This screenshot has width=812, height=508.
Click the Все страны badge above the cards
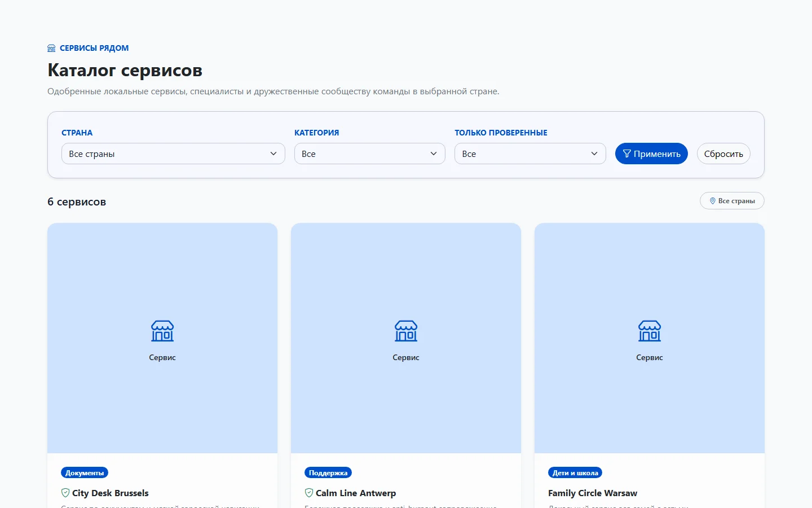[x=732, y=201]
